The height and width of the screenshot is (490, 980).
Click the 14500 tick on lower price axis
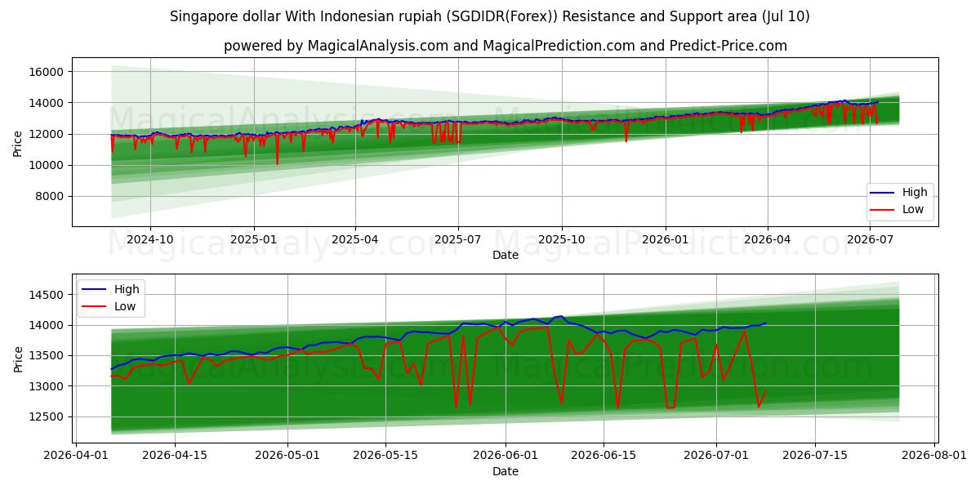[47, 295]
